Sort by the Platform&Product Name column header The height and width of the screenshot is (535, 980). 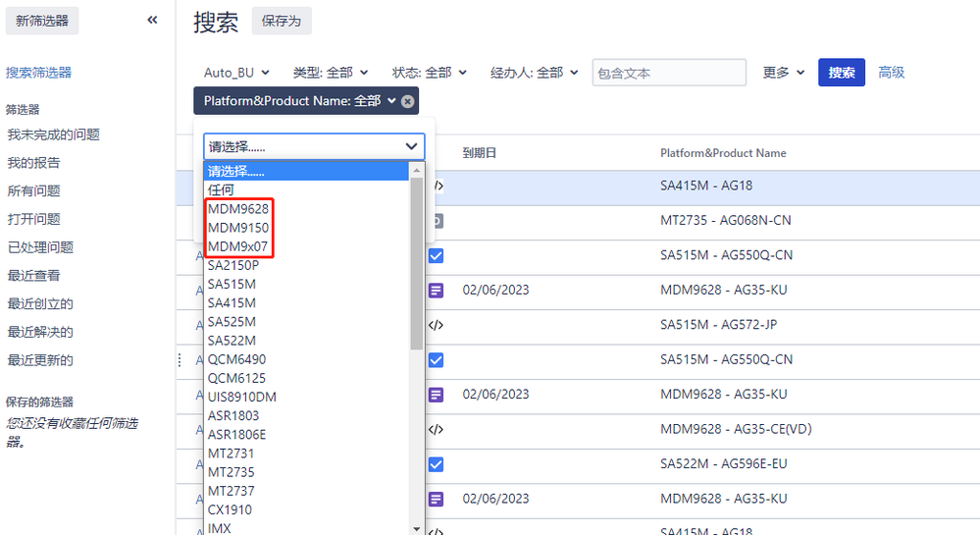(x=723, y=153)
